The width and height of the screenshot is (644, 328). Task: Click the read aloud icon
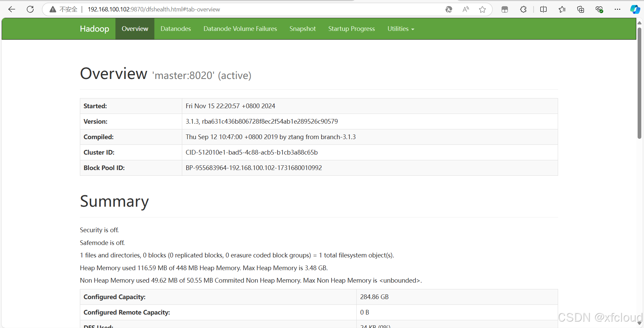tap(465, 9)
